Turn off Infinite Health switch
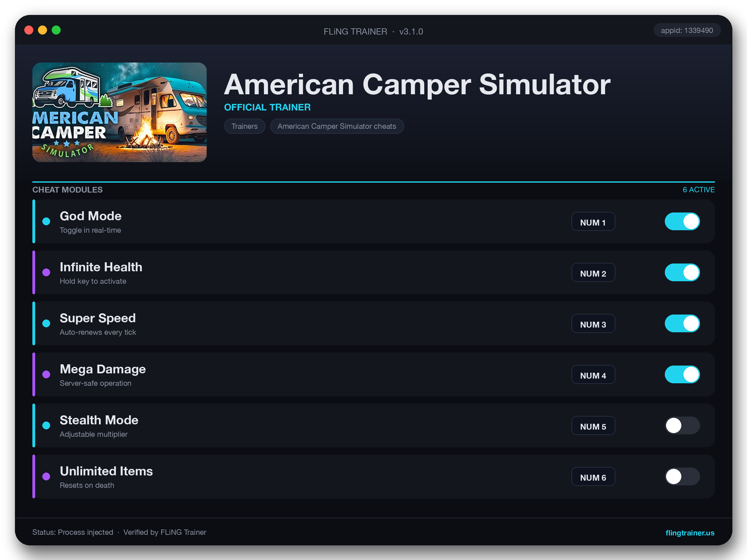 [682, 273]
